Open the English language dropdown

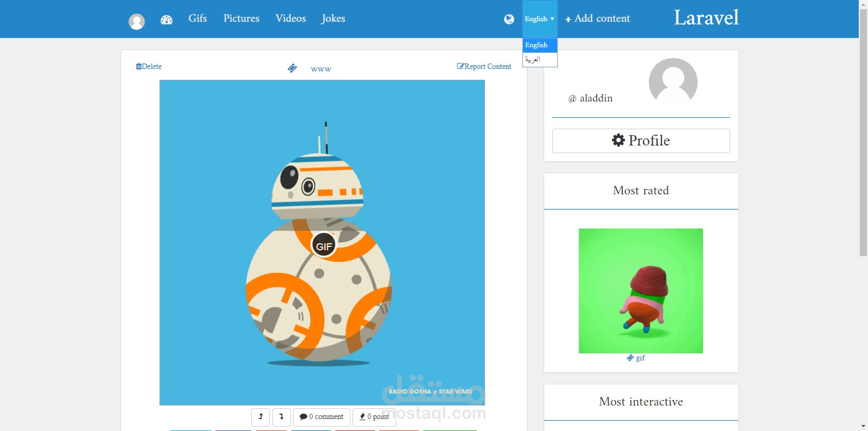540,19
